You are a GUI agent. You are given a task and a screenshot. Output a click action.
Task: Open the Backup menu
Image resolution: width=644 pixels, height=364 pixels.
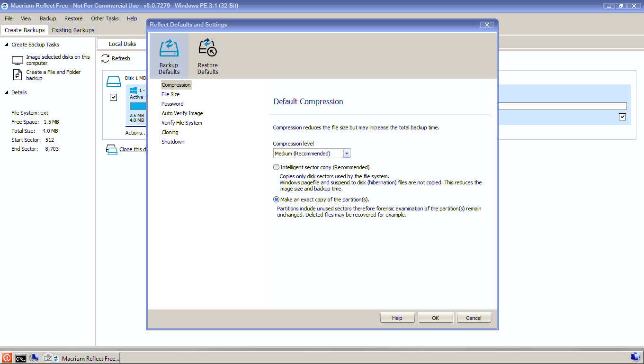click(x=48, y=18)
